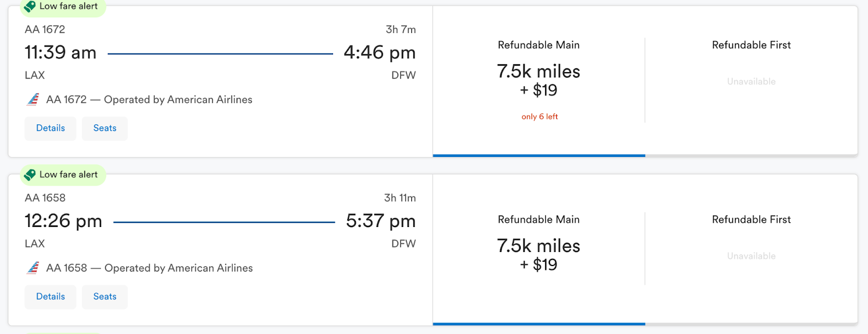Click tag icon on second Low fare alert

[30, 174]
